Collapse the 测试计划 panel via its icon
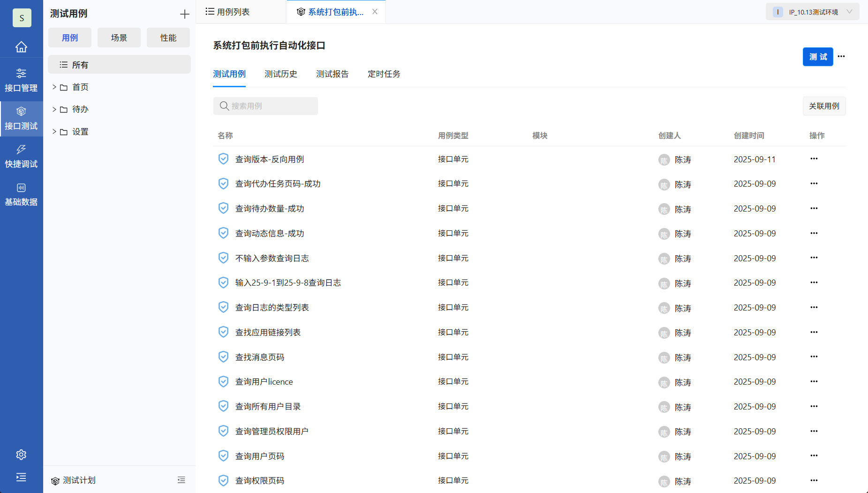 181,480
